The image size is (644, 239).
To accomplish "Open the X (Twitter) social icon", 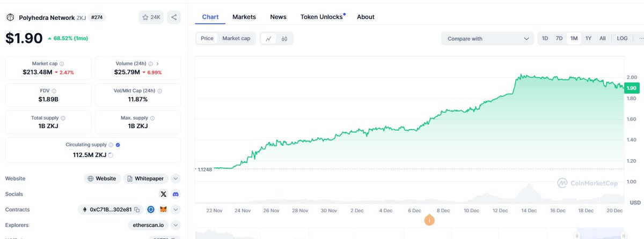I will (164, 194).
